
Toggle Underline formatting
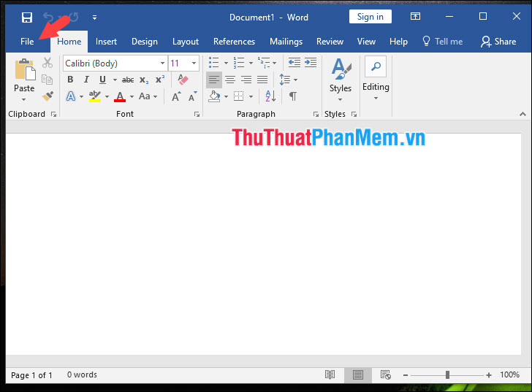pyautogui.click(x=102, y=80)
